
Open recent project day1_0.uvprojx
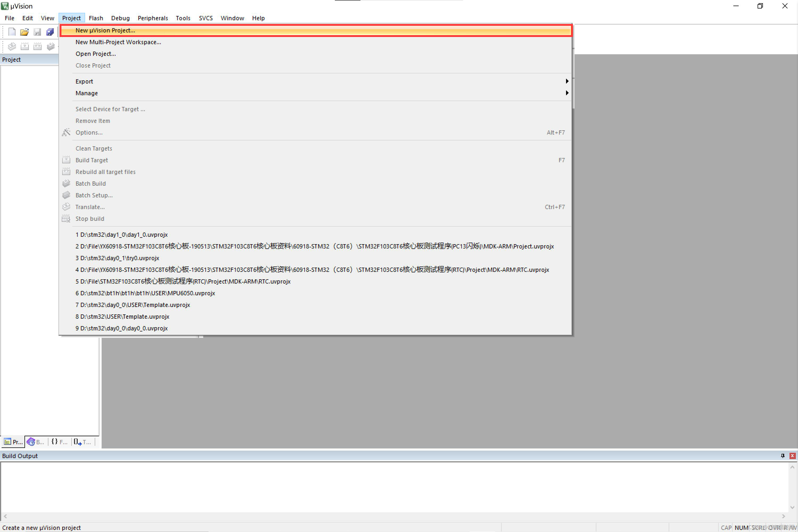[122, 234]
